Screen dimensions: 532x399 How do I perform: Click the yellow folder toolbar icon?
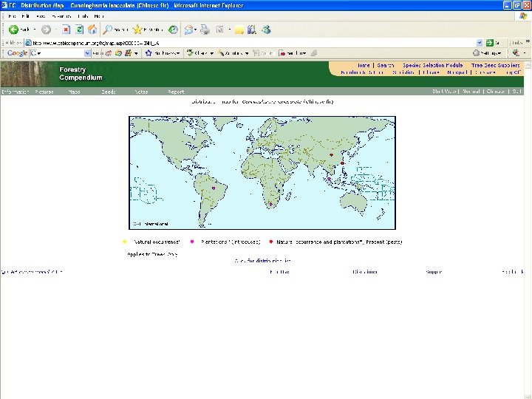(239, 30)
